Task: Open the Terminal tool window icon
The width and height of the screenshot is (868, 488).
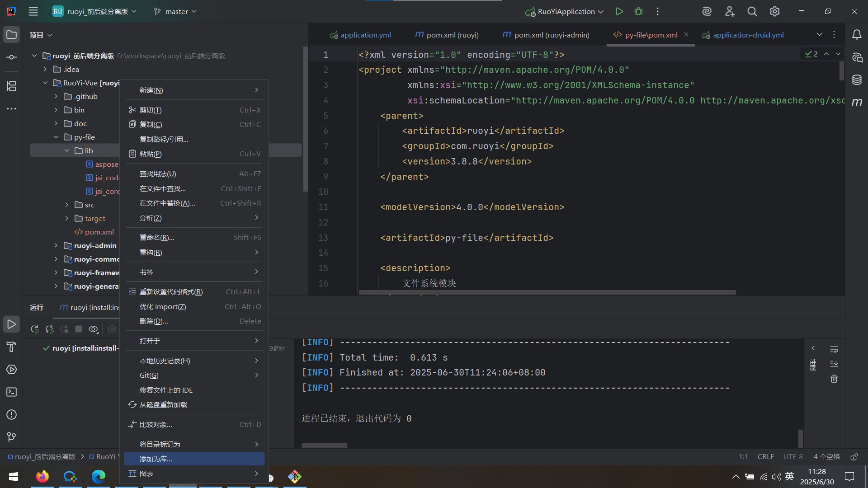Action: pos(11,392)
